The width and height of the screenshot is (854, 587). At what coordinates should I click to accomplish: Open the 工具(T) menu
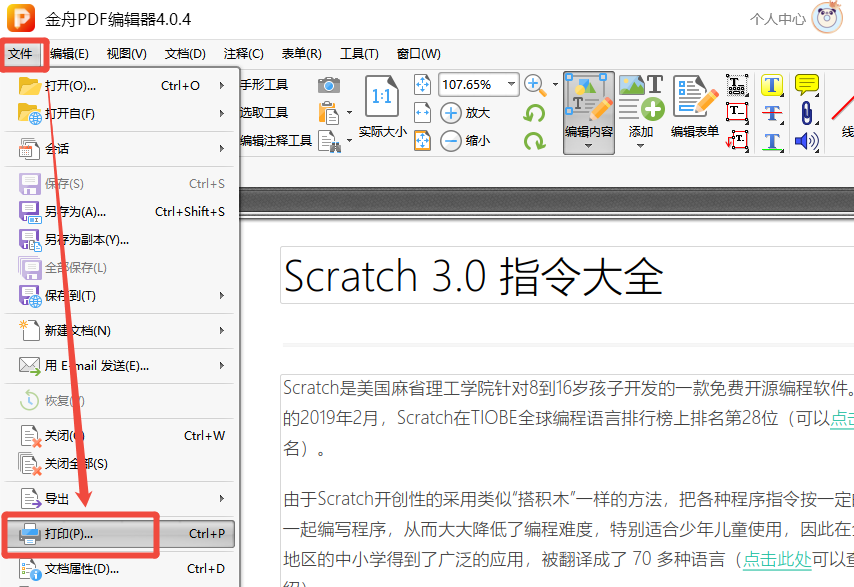point(359,54)
